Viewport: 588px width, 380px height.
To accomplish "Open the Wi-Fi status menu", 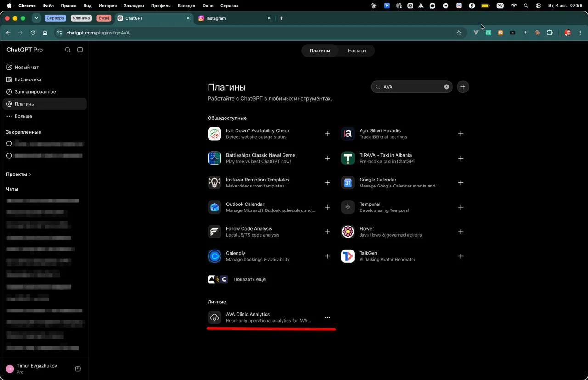I will pyautogui.click(x=514, y=6).
